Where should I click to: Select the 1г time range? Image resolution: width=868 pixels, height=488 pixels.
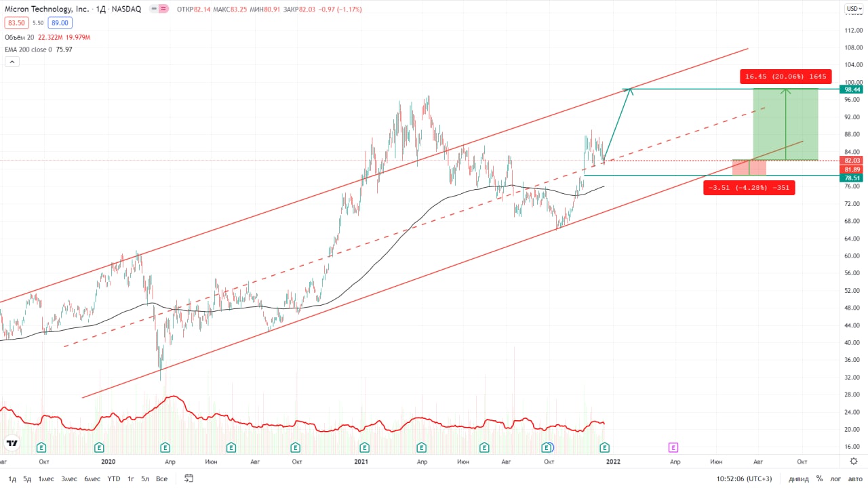(x=130, y=479)
